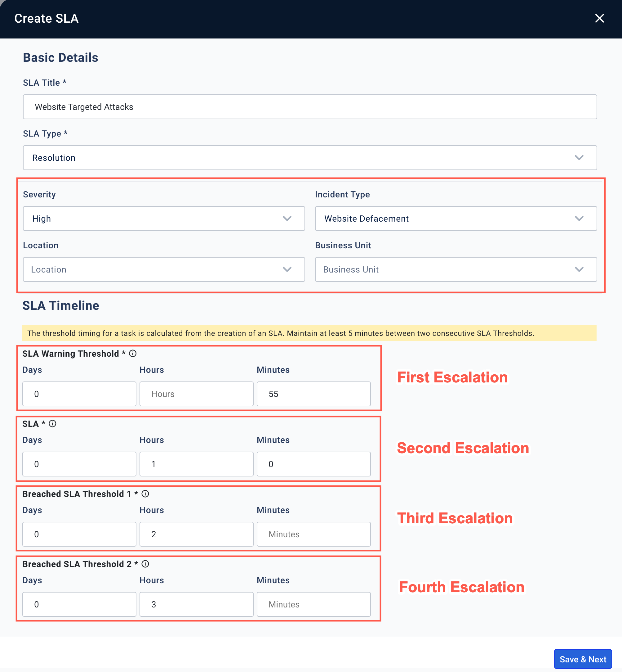Expand the Location dropdown
The width and height of the screenshot is (622, 672).
coord(164,269)
